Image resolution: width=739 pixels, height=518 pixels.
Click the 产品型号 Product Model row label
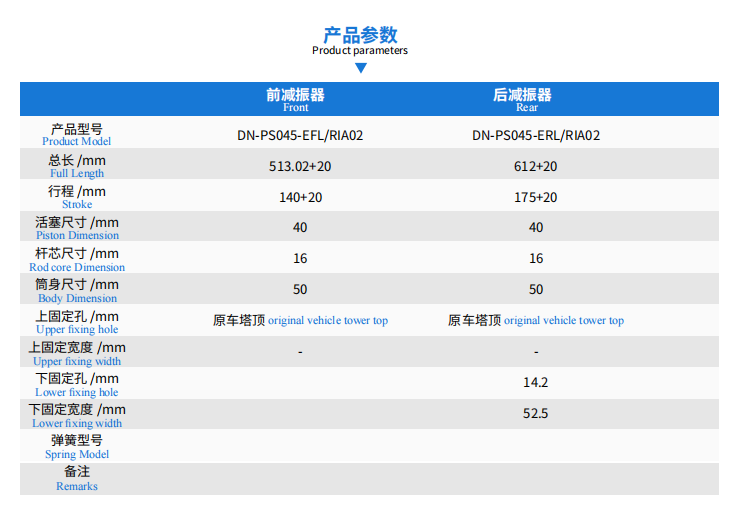(77, 135)
